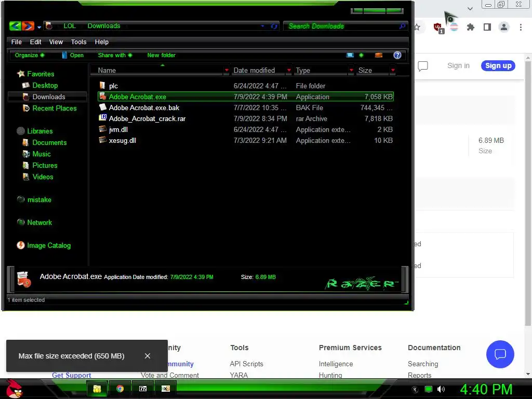The width and height of the screenshot is (532, 399).
Task: Open recent locations dropdown beside navigation arrows
Action: 39,27
